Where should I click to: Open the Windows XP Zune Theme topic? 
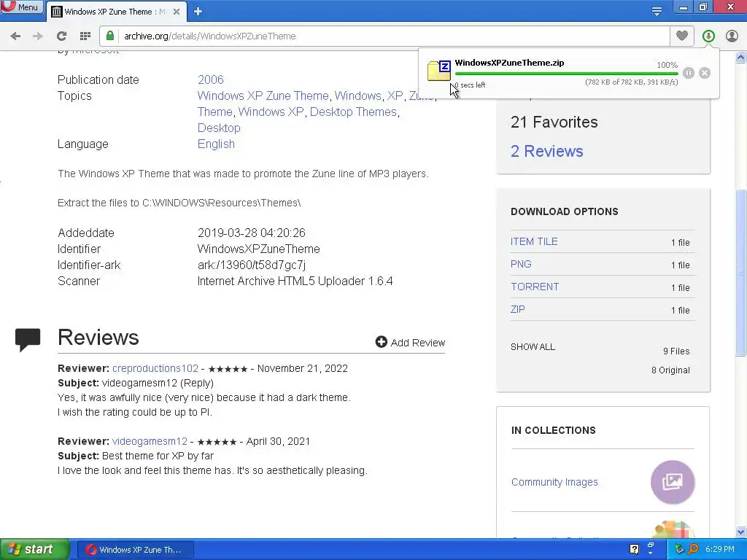[x=263, y=96]
